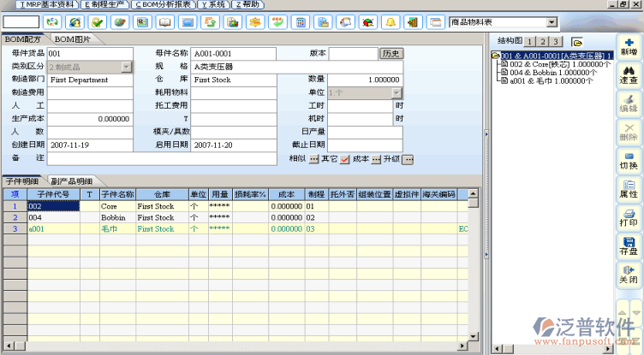Open the 单位 unit dropdown
This screenshot has height=355, width=644.
[397, 92]
